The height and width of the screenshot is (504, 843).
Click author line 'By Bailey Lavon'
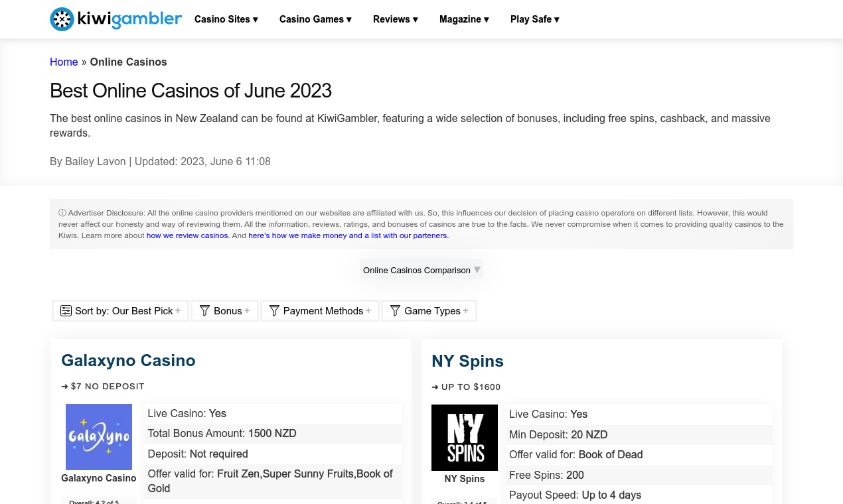coord(88,161)
